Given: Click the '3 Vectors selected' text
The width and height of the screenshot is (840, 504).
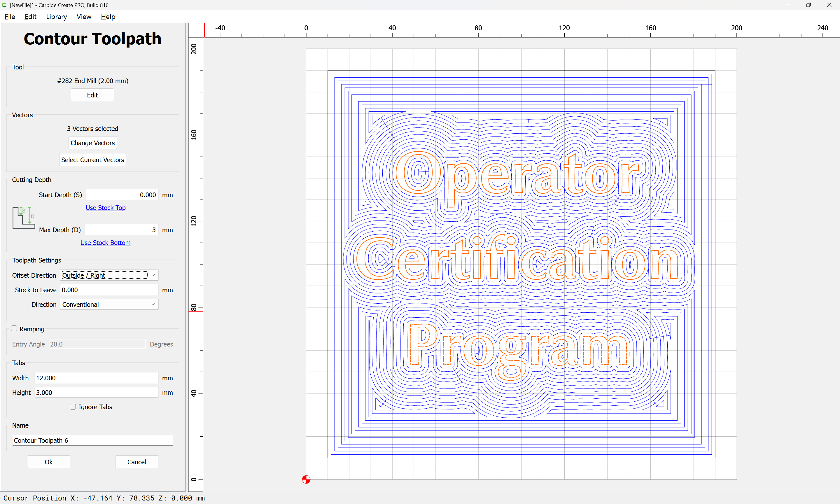Looking at the screenshot, I should tap(92, 129).
